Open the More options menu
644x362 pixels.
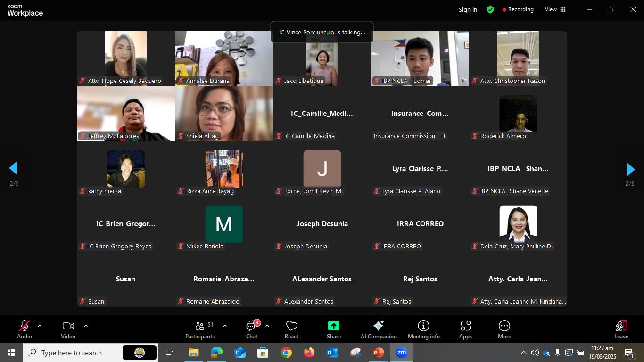click(504, 329)
